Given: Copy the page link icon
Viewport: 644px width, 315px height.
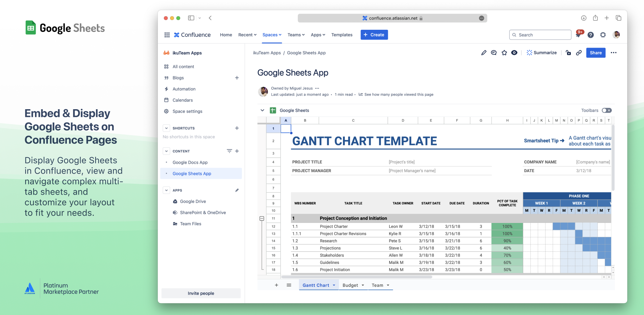Looking at the screenshot, I should (579, 52).
